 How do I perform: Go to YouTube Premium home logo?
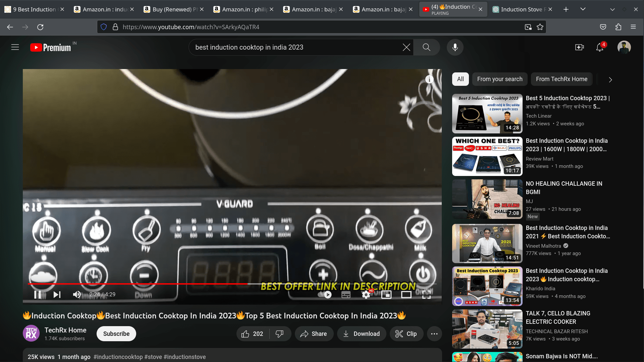(x=50, y=48)
